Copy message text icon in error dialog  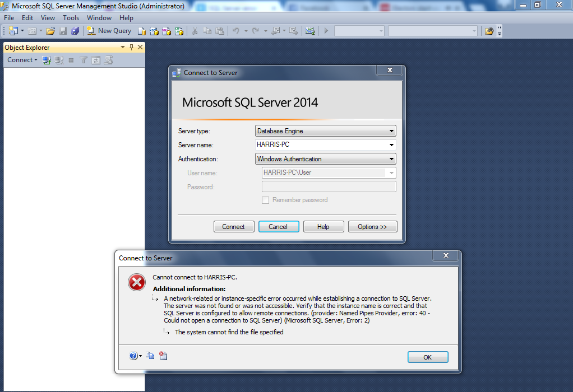[150, 356]
